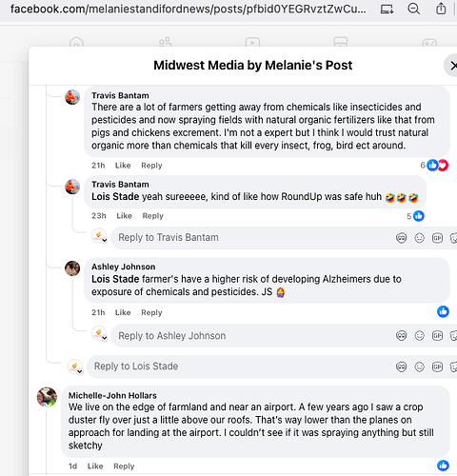Viewport: 457px width, 476px height.
Task: Switch commenting profile beside Reply to Travis Bantam
Action: pos(100,236)
